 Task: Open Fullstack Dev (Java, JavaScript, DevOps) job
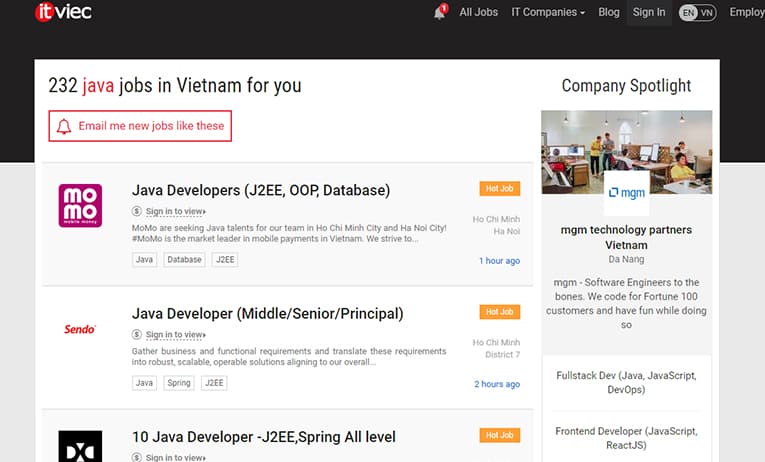[626, 382]
